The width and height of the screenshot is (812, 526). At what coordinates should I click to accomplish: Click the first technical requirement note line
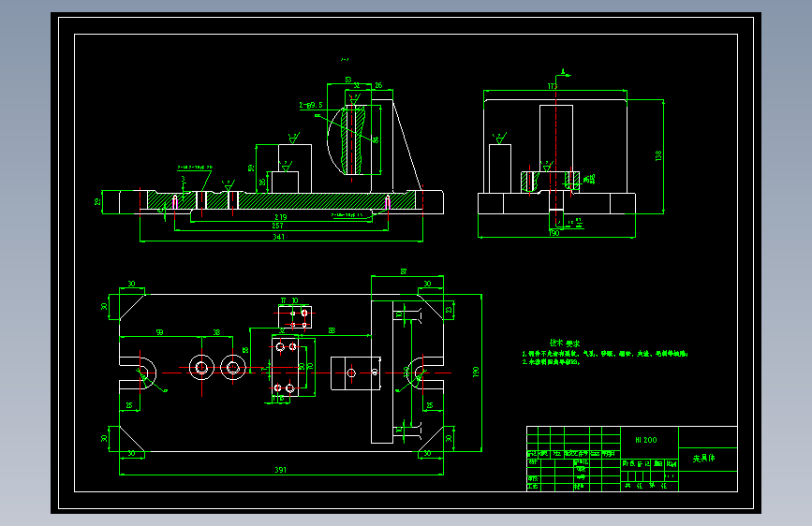pos(605,354)
